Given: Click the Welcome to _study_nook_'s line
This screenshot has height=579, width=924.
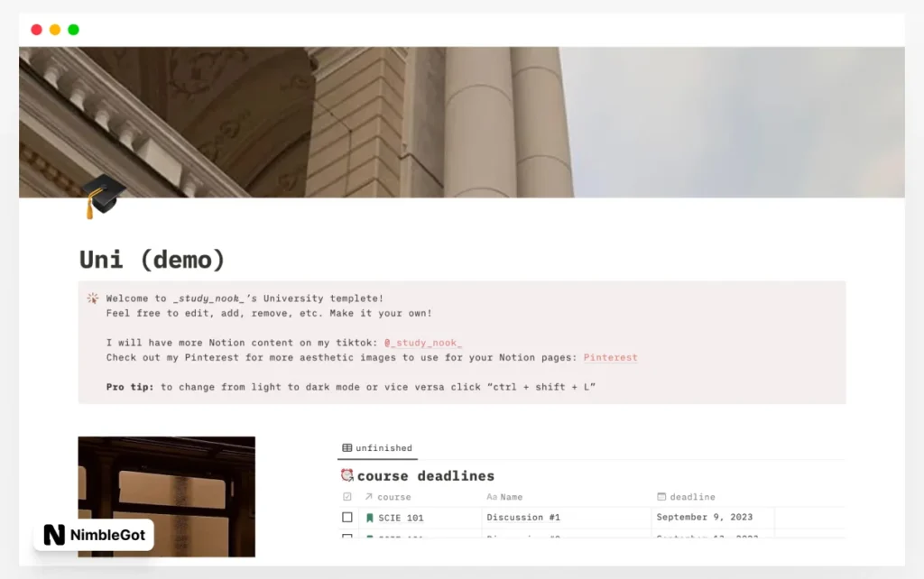Looking at the screenshot, I should tap(245, 299).
